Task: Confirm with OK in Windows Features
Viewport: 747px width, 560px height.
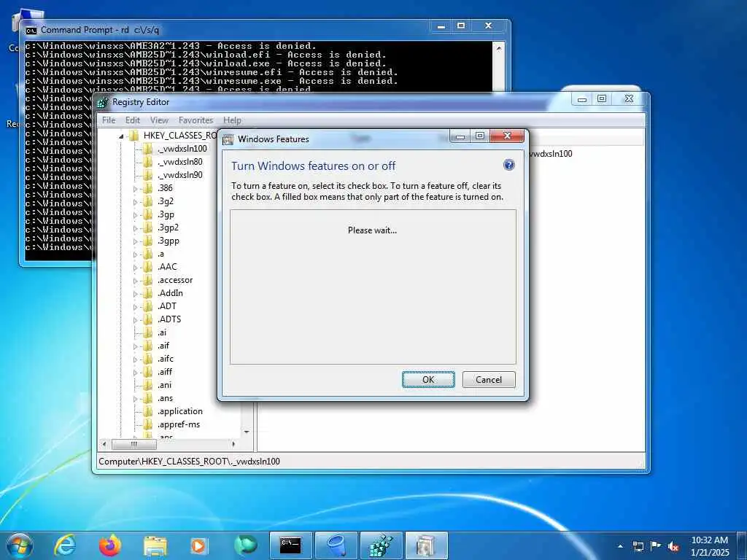Action: (x=428, y=379)
